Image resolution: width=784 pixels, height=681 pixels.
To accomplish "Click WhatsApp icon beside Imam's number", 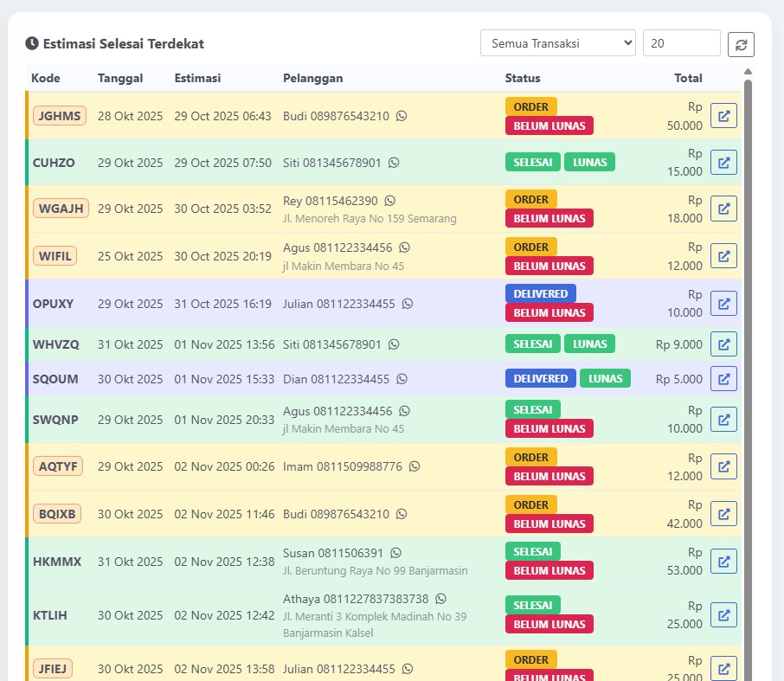I will 414,466.
